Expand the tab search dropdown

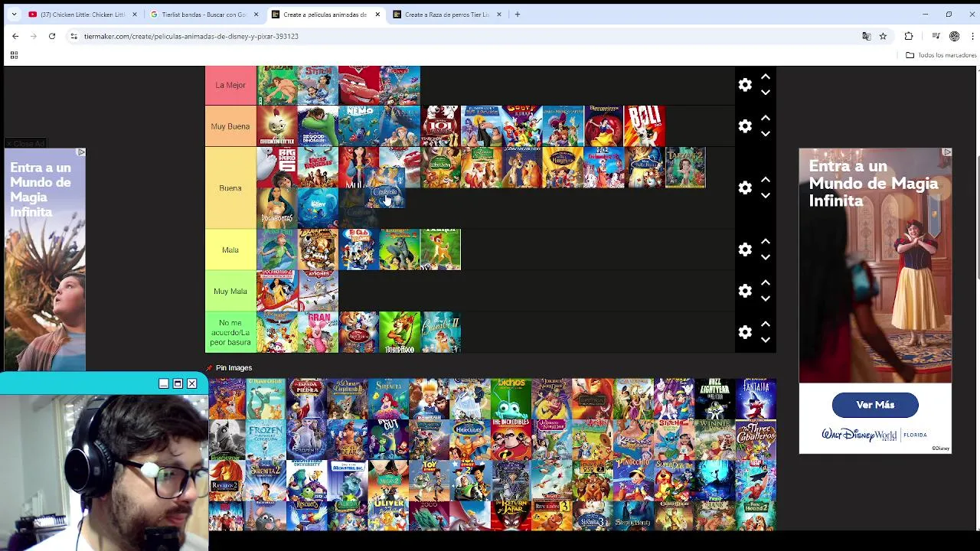tap(14, 14)
